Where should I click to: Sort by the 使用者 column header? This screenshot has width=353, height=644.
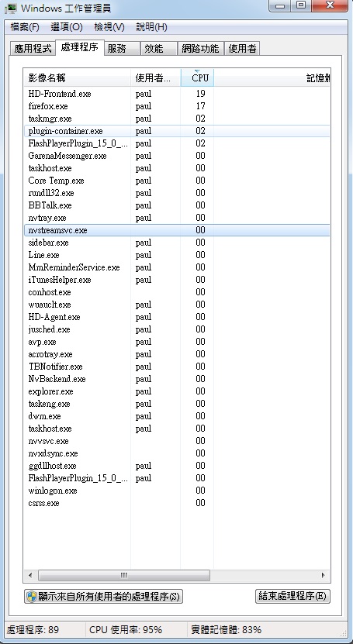tap(155, 78)
